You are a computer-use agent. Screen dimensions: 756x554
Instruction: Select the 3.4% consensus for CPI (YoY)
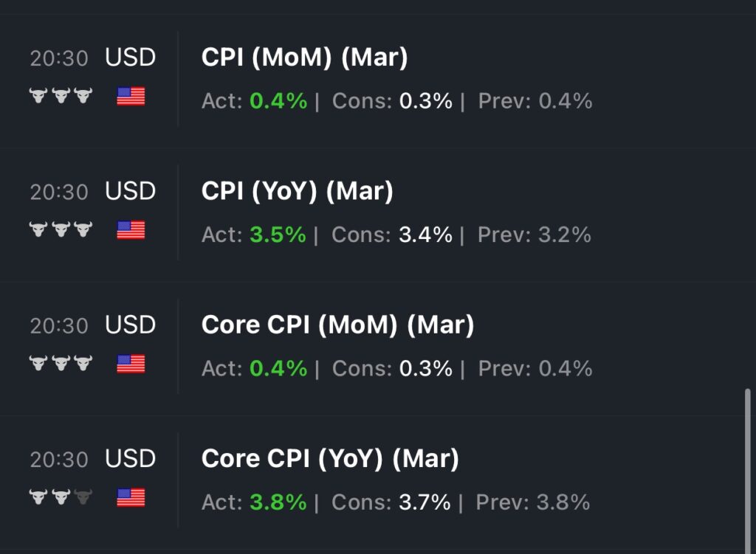(x=425, y=235)
